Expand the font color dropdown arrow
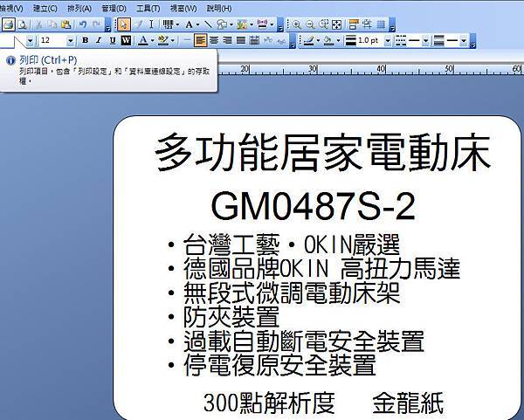 (x=152, y=41)
